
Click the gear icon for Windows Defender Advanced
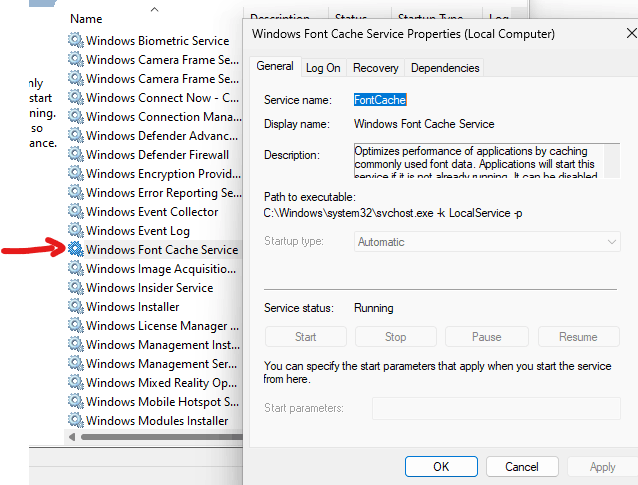(76, 135)
